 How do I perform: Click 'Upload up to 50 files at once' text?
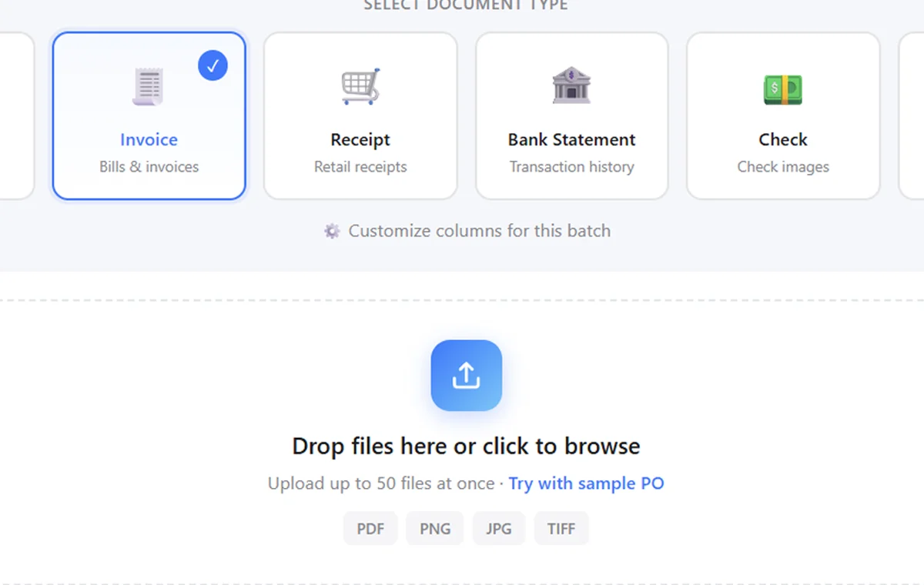pyautogui.click(x=381, y=483)
